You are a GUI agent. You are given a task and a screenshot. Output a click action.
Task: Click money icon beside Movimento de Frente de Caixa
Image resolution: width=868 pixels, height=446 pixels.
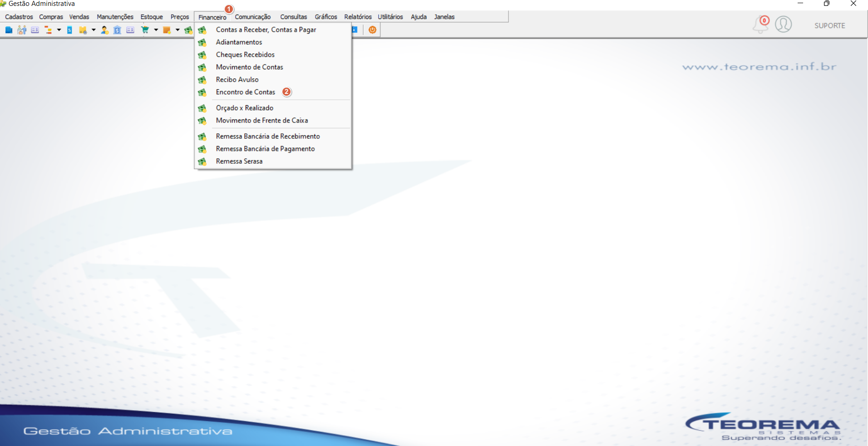[x=202, y=121]
